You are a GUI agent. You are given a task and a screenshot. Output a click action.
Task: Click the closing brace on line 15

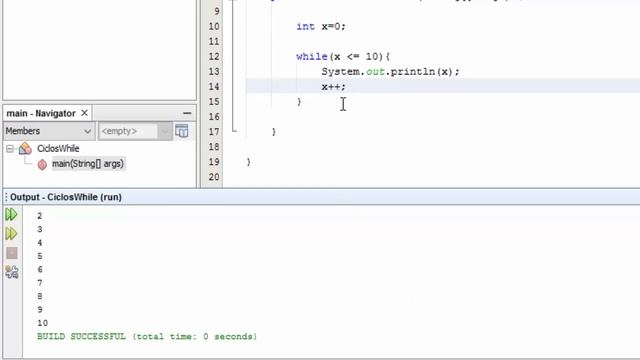[x=299, y=102]
